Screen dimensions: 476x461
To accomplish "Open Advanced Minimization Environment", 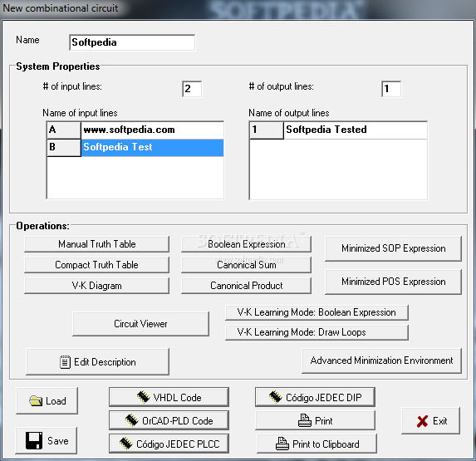I will click(x=381, y=360).
